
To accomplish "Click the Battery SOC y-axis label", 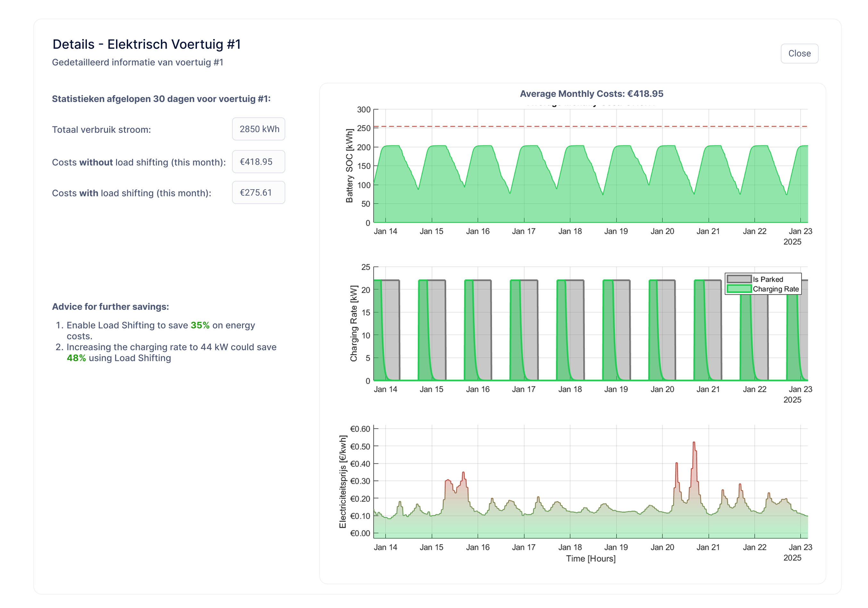I will (349, 165).
